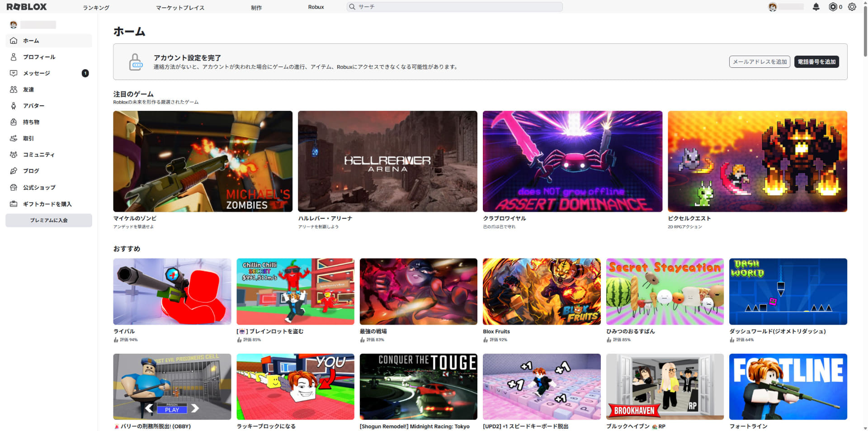Click アバター figure icon in sidebar
The height and width of the screenshot is (431, 868).
pos(14,106)
